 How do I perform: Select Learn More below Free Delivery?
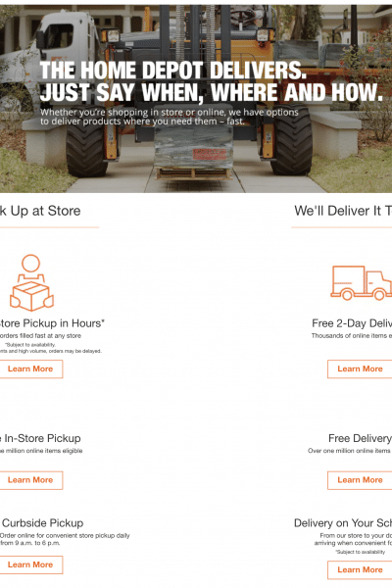tap(360, 480)
